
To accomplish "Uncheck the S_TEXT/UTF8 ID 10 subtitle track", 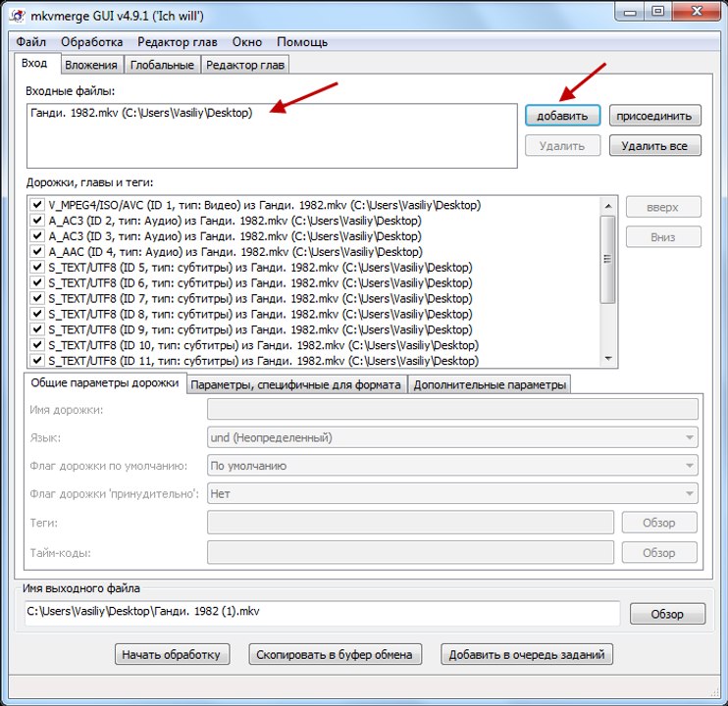I will coord(37,344).
